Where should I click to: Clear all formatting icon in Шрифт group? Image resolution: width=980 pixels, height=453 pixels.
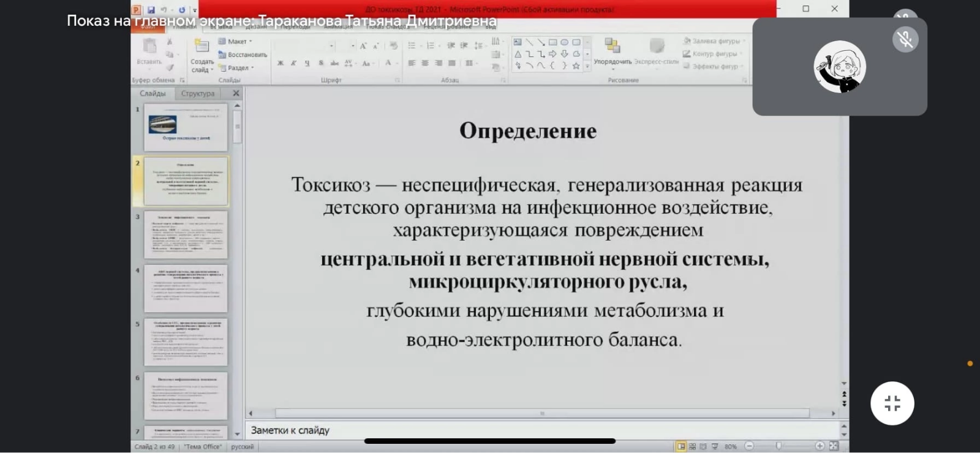[394, 46]
